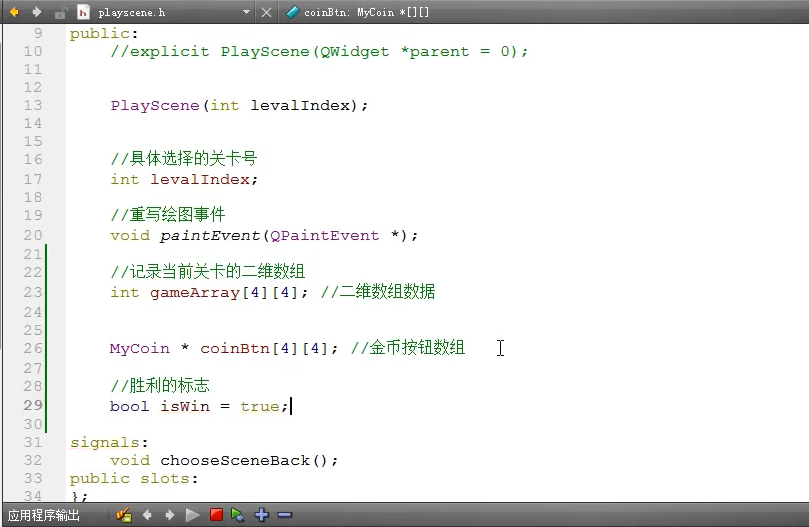Go to previous item in output pane

coord(147,515)
